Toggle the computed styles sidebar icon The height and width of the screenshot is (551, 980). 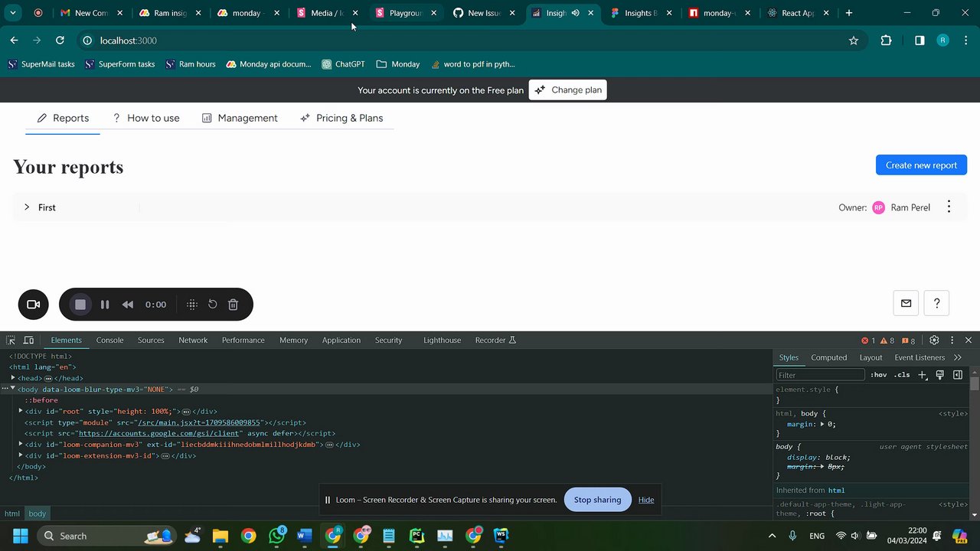coord(958,375)
